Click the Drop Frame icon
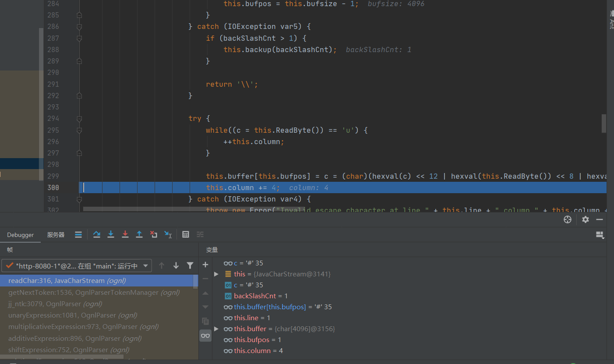This screenshot has height=364, width=614. tap(153, 235)
